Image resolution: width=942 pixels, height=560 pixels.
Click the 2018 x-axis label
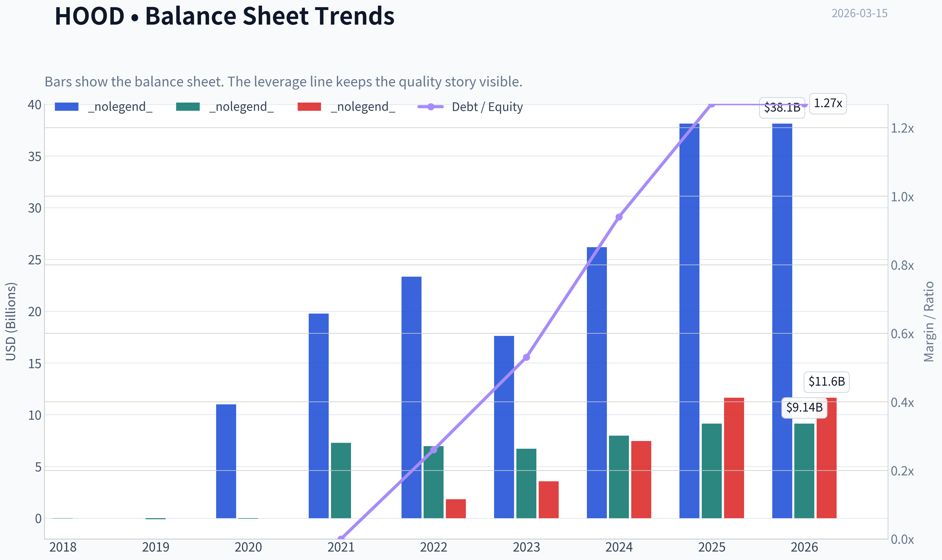pos(63,547)
